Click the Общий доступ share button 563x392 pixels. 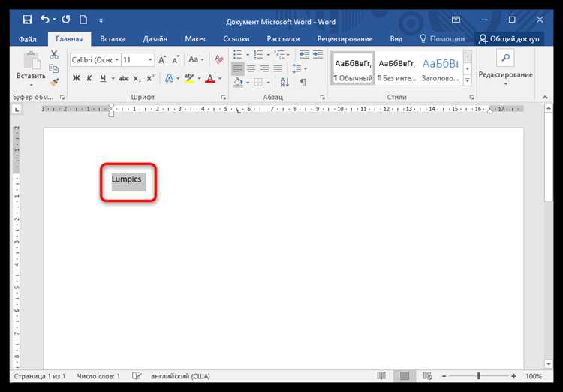[510, 38]
